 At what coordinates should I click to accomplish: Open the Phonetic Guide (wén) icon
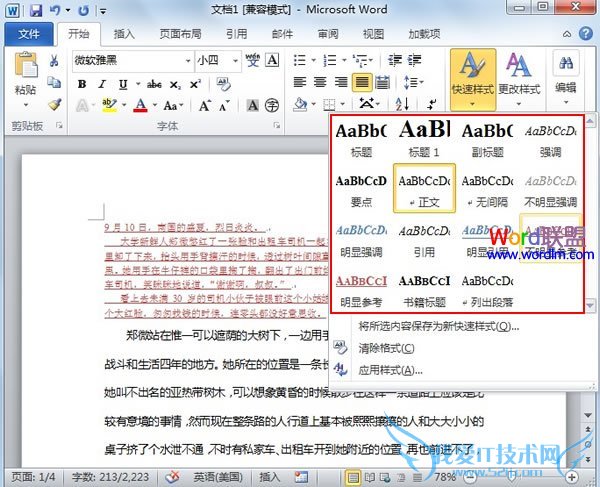tap(253, 60)
